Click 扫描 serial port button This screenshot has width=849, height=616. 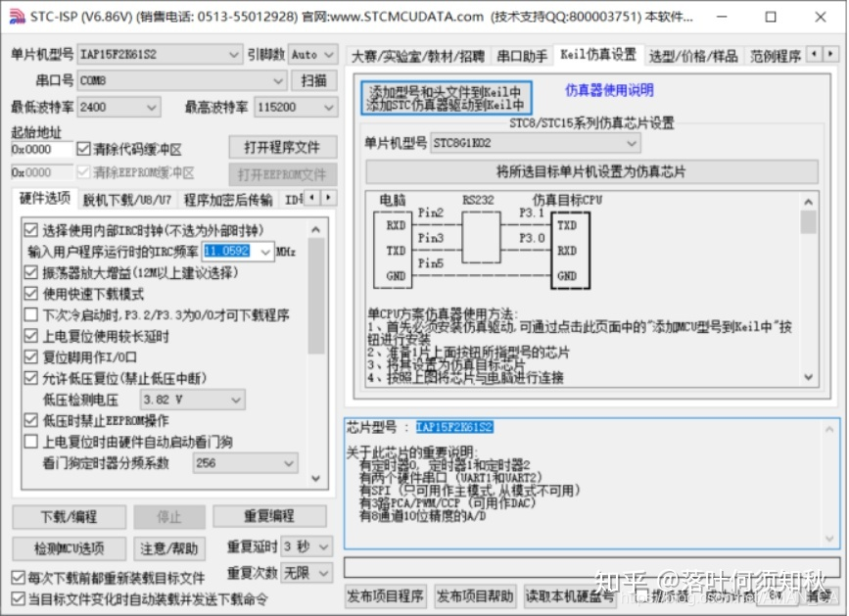313,80
